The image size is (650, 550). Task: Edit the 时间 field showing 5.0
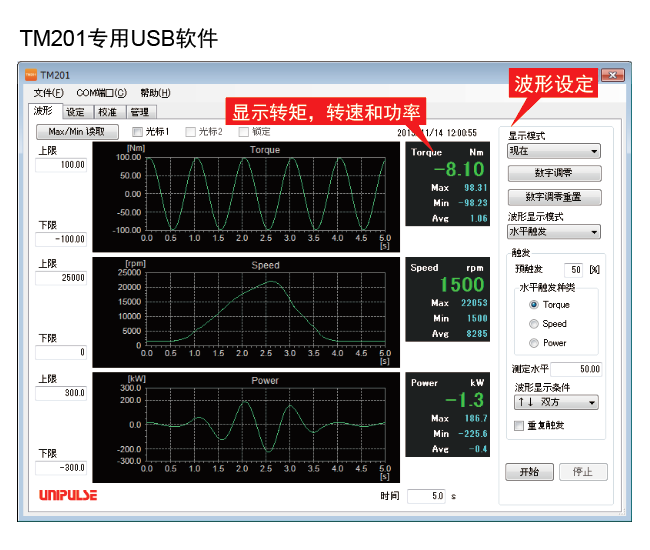[x=426, y=496]
